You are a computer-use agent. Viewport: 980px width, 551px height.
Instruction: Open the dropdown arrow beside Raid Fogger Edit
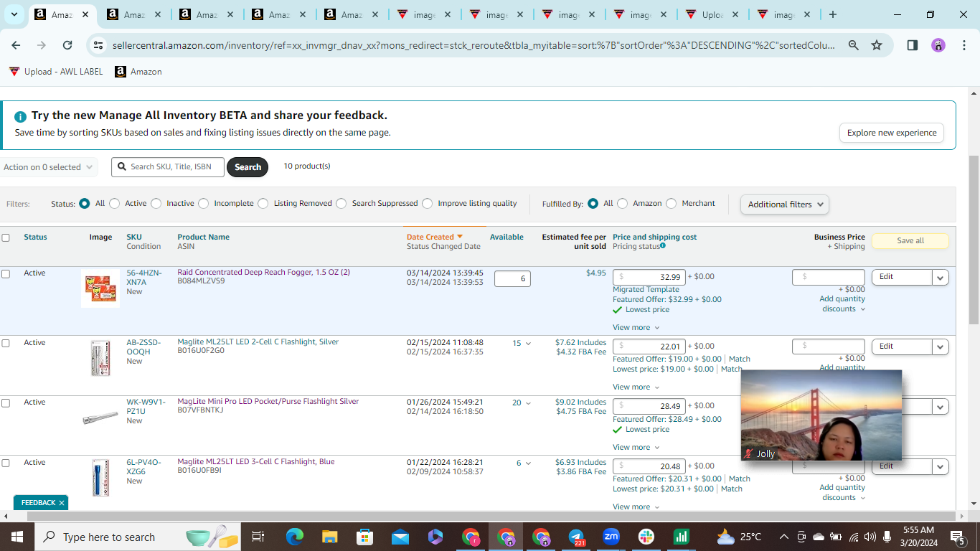coord(941,277)
